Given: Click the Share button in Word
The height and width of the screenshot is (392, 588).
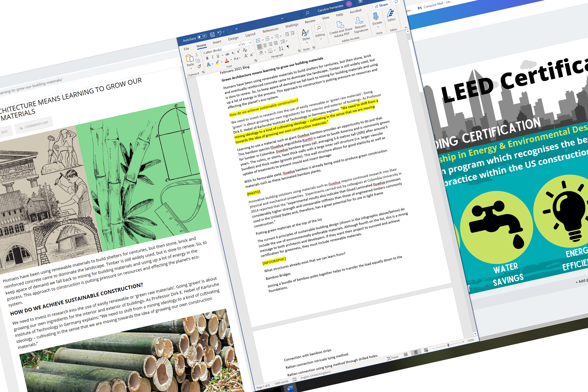Looking at the screenshot, I should click(381, 5).
